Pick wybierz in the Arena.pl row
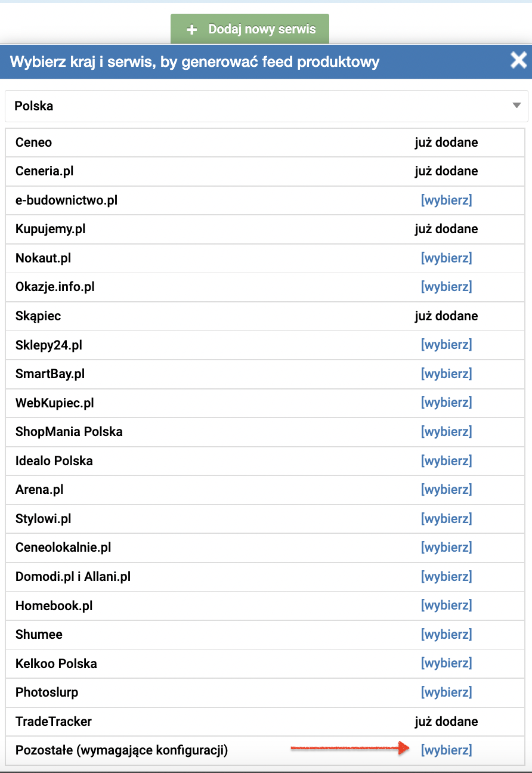This screenshot has height=773, width=532. pos(446,490)
